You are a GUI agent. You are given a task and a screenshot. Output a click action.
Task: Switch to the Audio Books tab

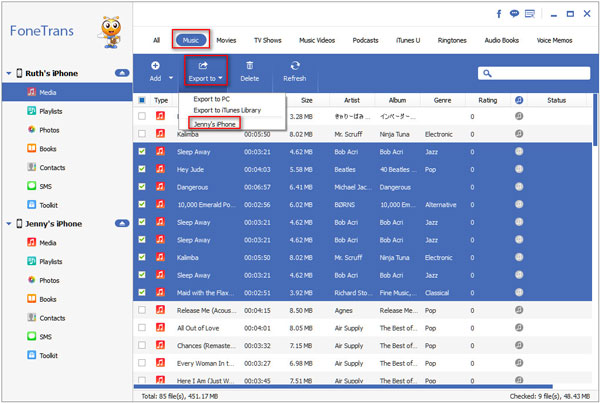click(x=502, y=40)
